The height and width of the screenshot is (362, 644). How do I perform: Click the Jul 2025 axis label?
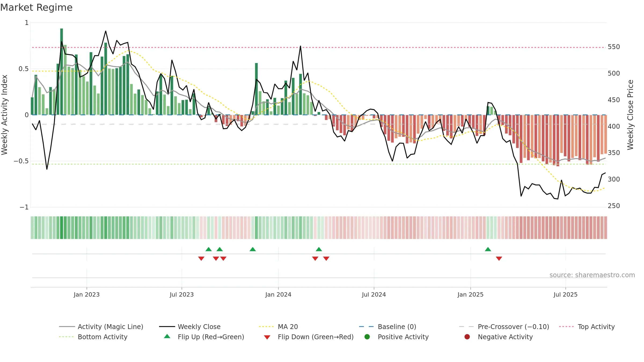pyautogui.click(x=565, y=294)
